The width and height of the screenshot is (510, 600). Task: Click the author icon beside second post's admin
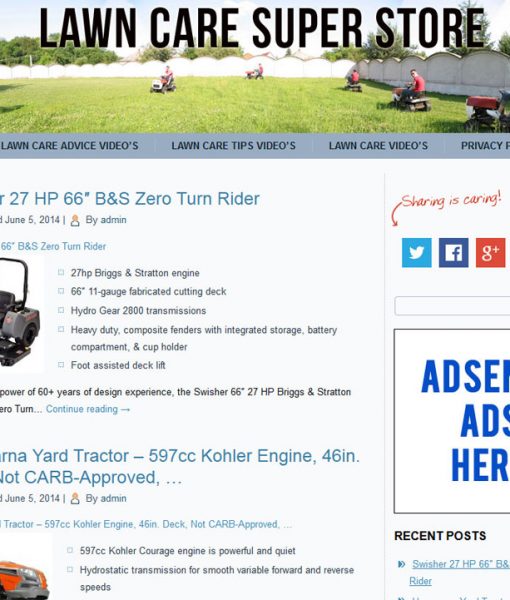tap(75, 499)
